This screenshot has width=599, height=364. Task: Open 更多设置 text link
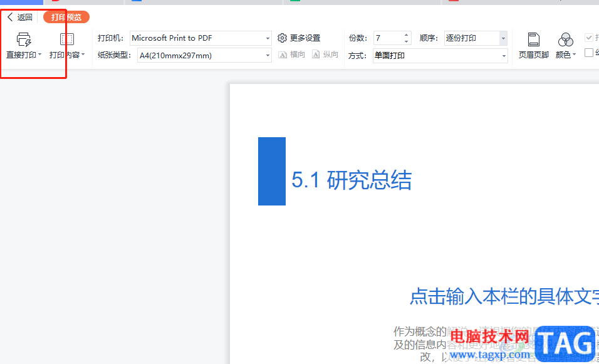[305, 38]
